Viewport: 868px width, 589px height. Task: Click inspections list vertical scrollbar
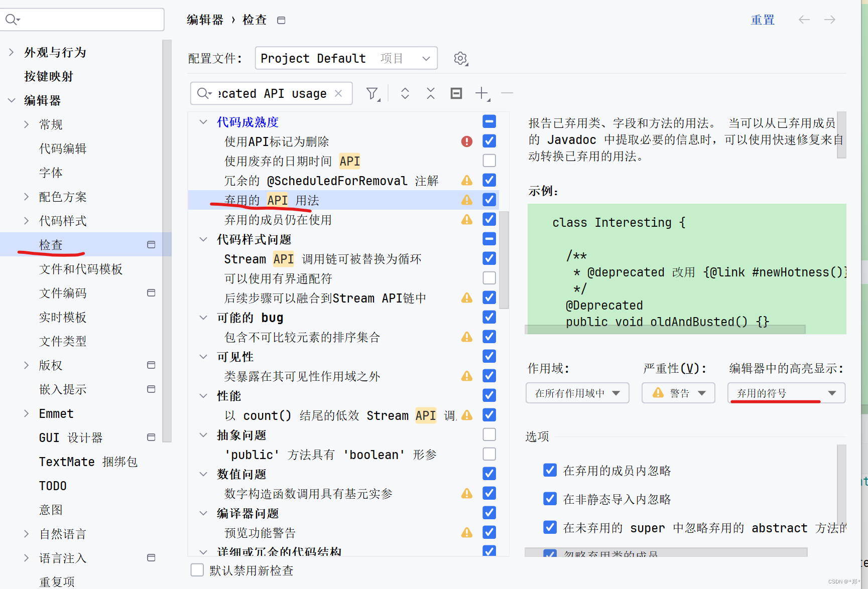pyautogui.click(x=505, y=260)
